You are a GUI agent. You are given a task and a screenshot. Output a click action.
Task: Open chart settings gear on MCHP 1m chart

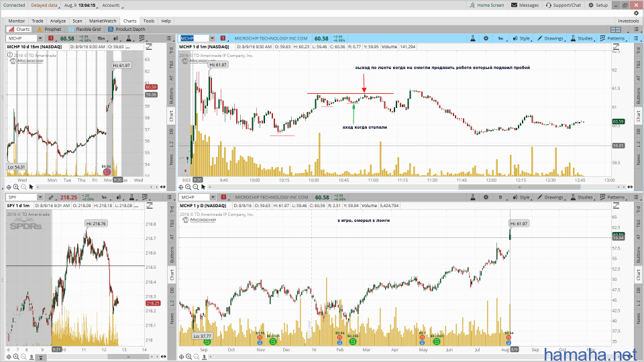pyautogui.click(x=486, y=39)
